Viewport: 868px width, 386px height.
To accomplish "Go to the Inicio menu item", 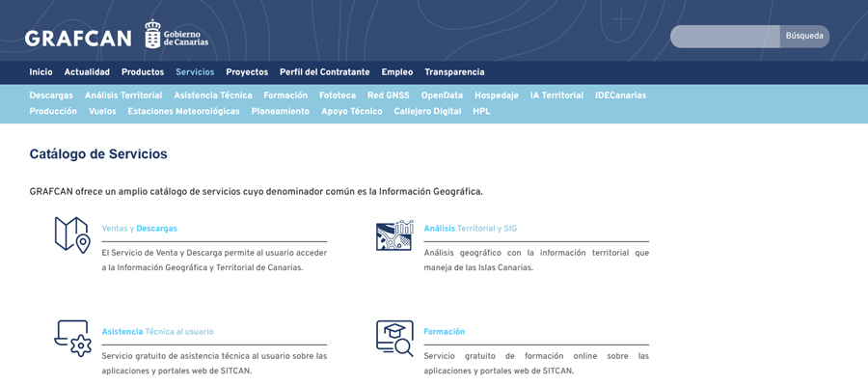I will 41,72.
